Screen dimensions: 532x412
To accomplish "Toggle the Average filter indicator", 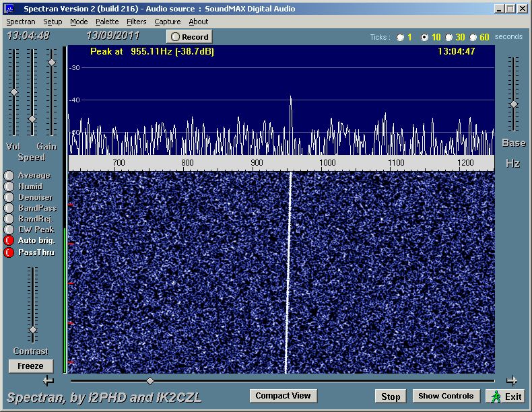I will (9, 176).
